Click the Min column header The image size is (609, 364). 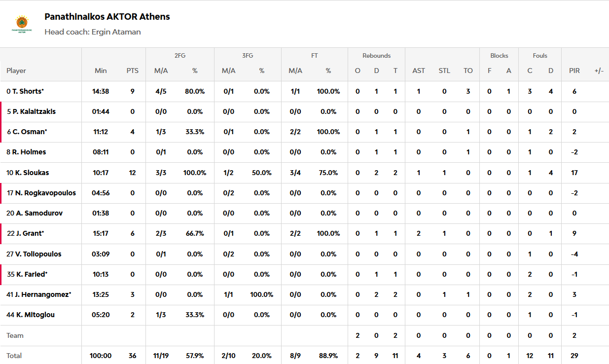click(x=101, y=71)
